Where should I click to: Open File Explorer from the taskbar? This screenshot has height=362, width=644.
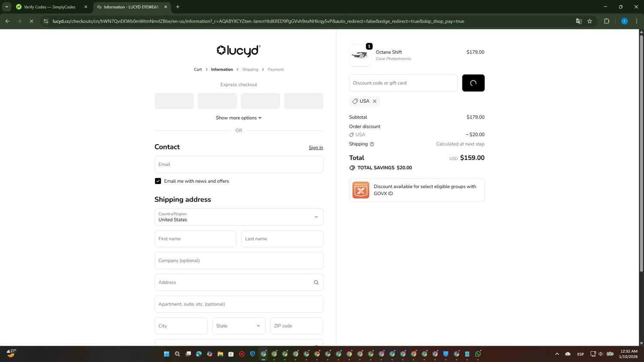pos(220,354)
